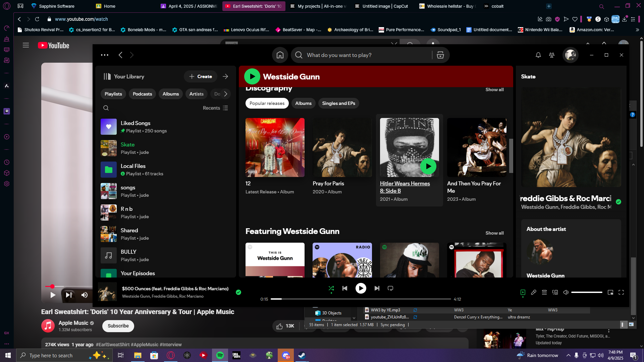The height and width of the screenshot is (362, 644).
Task: Click the Create button in library
Action: pyautogui.click(x=201, y=76)
